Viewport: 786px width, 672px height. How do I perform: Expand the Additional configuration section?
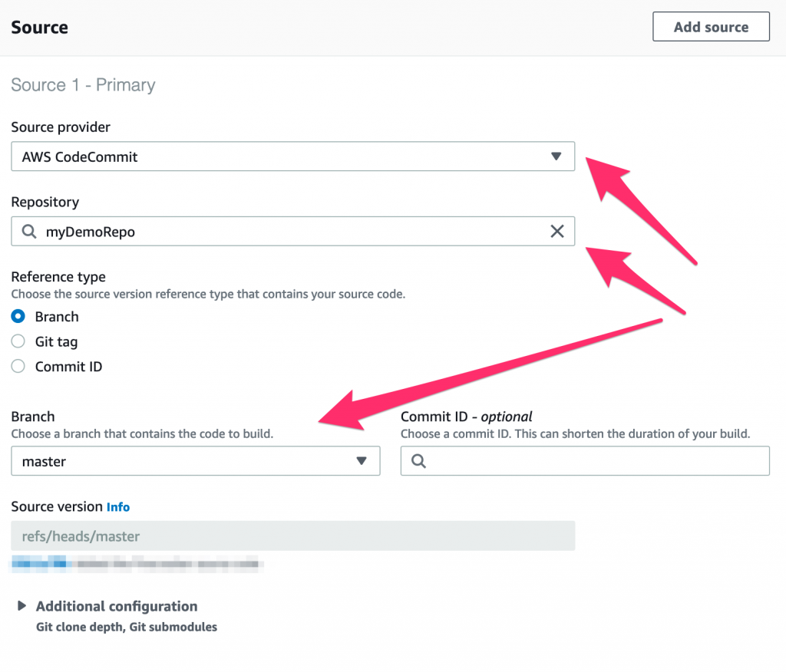point(117,606)
